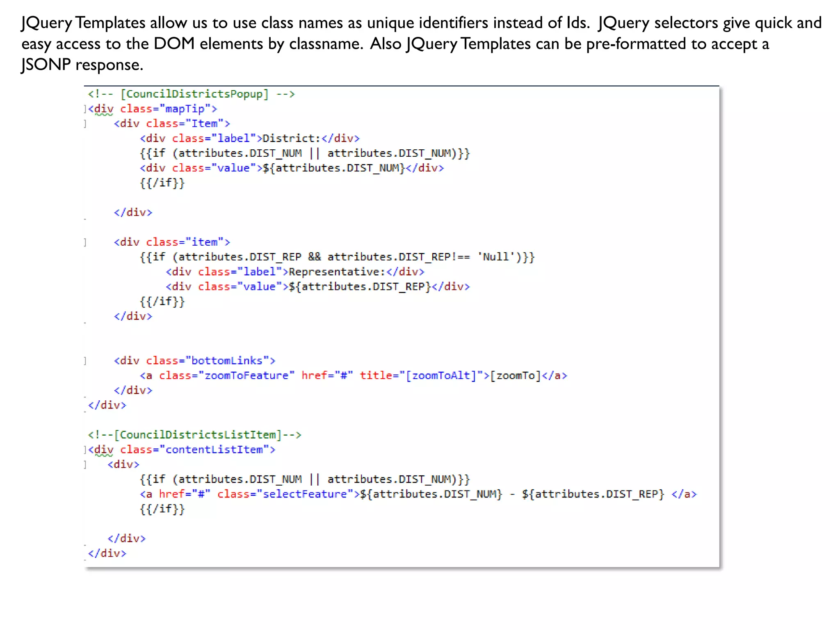The height and width of the screenshot is (630, 840).
Task: Click the div class="mapTip" line
Action: [x=152, y=109]
